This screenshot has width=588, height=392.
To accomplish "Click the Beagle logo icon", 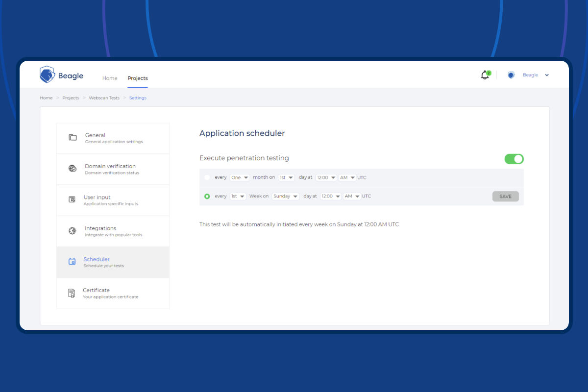I will pos(47,74).
